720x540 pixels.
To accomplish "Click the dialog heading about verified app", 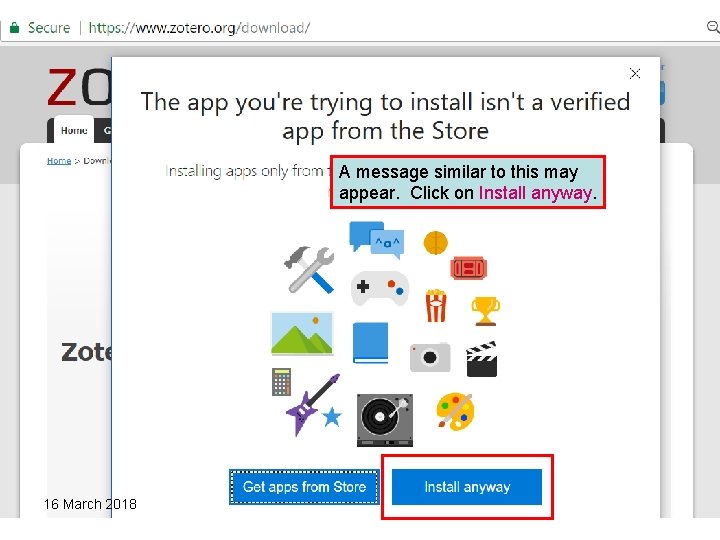I will pos(385,116).
